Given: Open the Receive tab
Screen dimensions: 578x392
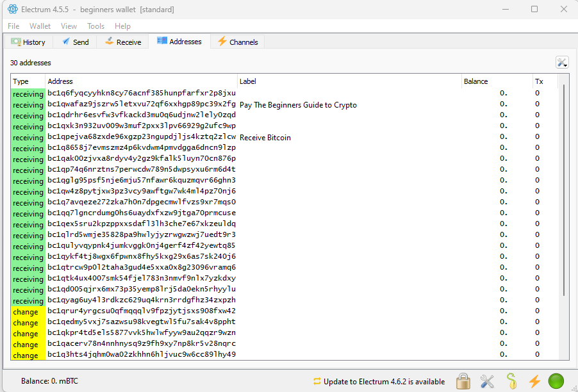Looking at the screenshot, I should [122, 42].
